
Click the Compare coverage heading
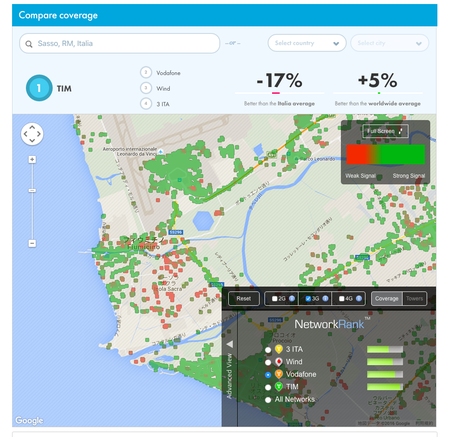coord(58,15)
